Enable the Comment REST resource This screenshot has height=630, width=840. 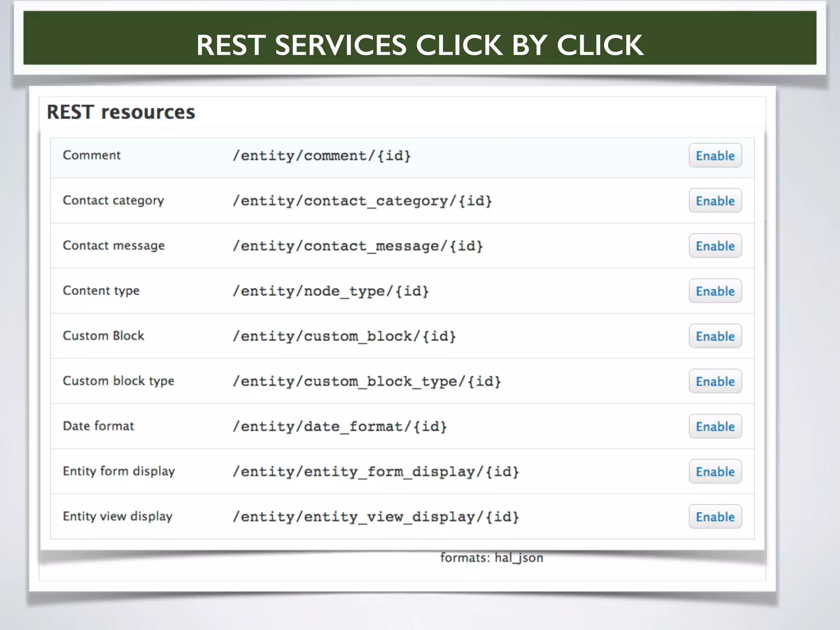click(715, 155)
